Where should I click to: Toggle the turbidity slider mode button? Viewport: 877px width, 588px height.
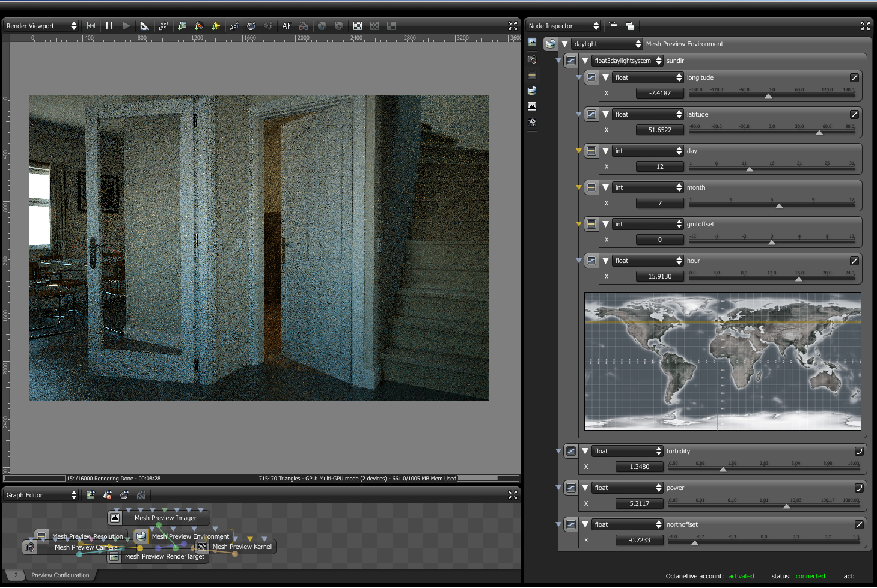(x=859, y=451)
